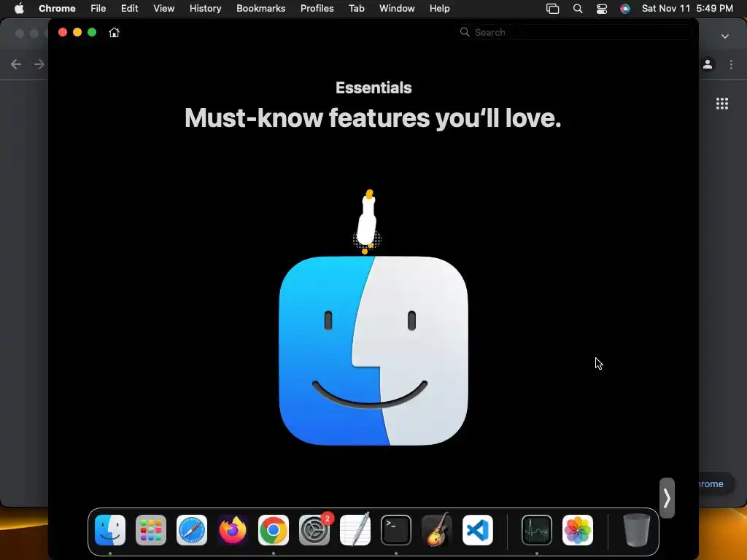747x560 pixels.
Task: Switch to Google Chrome in the Dock
Action: 274,530
